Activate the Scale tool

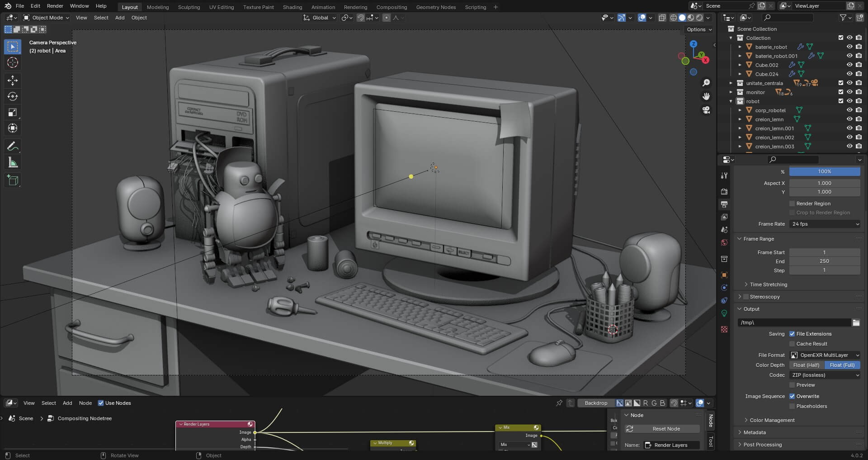(x=13, y=112)
